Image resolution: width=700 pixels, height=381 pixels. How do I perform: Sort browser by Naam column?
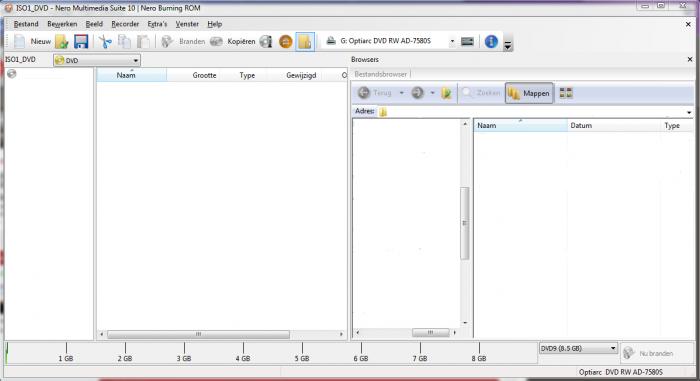(x=521, y=126)
